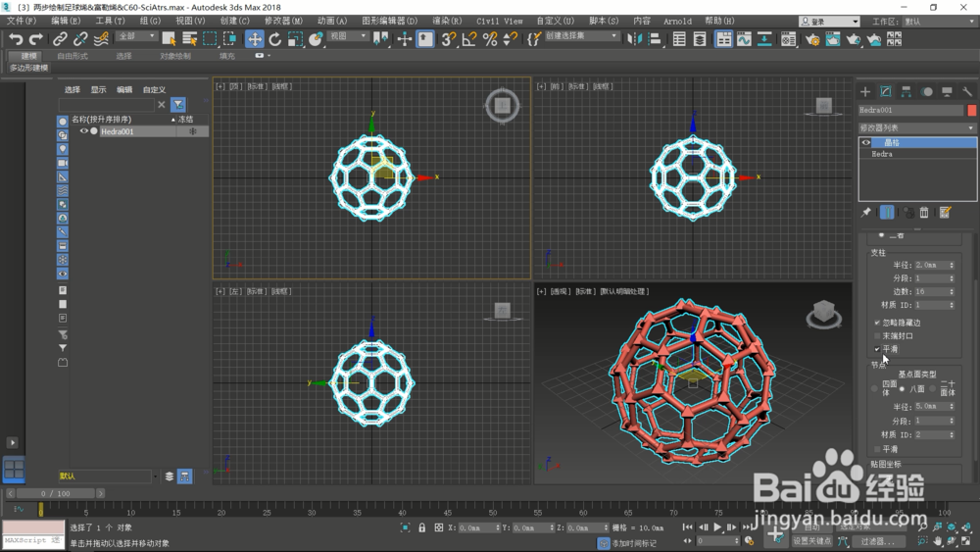Activate Select and Link tool

(x=60, y=39)
